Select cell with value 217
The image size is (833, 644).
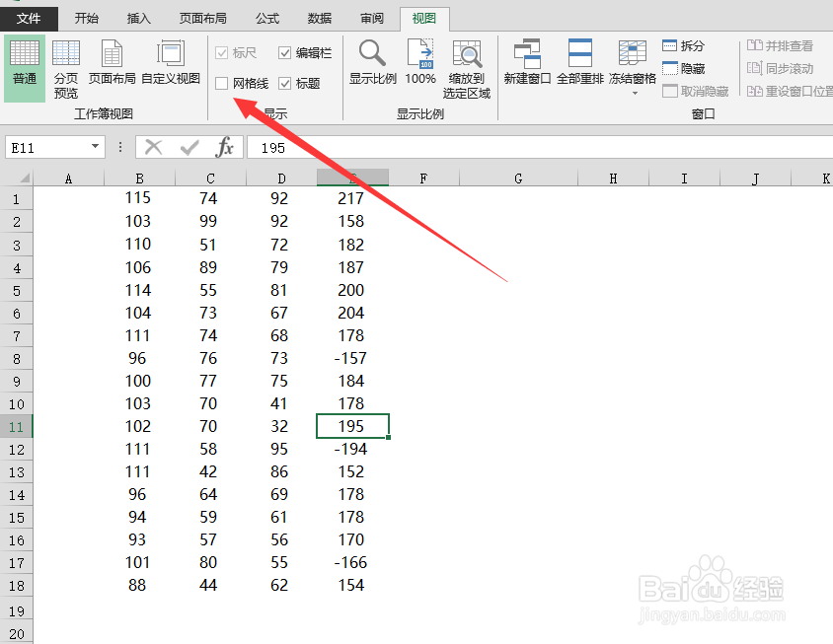pyautogui.click(x=352, y=198)
